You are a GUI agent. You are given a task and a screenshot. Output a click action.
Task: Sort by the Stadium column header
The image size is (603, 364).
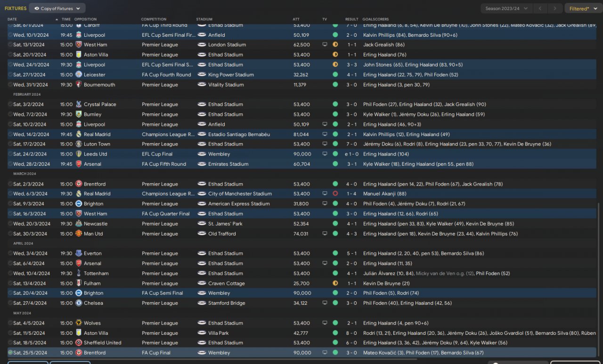[x=204, y=19]
